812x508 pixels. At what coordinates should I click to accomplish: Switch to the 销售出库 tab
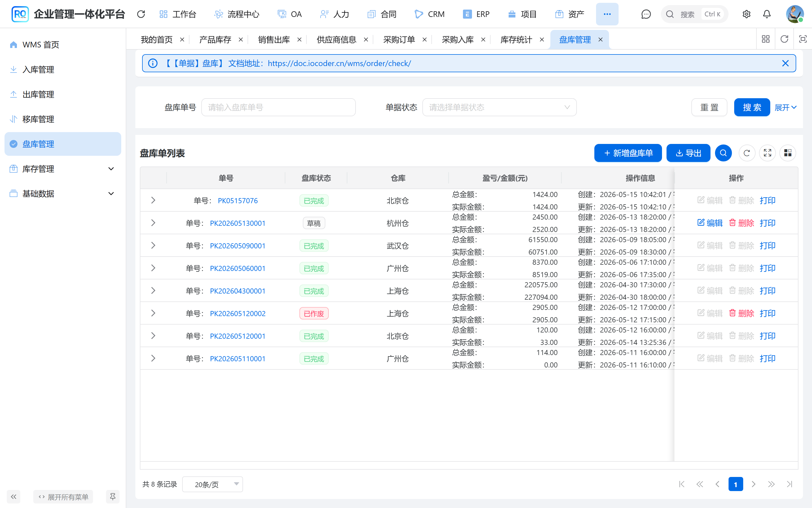click(x=274, y=40)
